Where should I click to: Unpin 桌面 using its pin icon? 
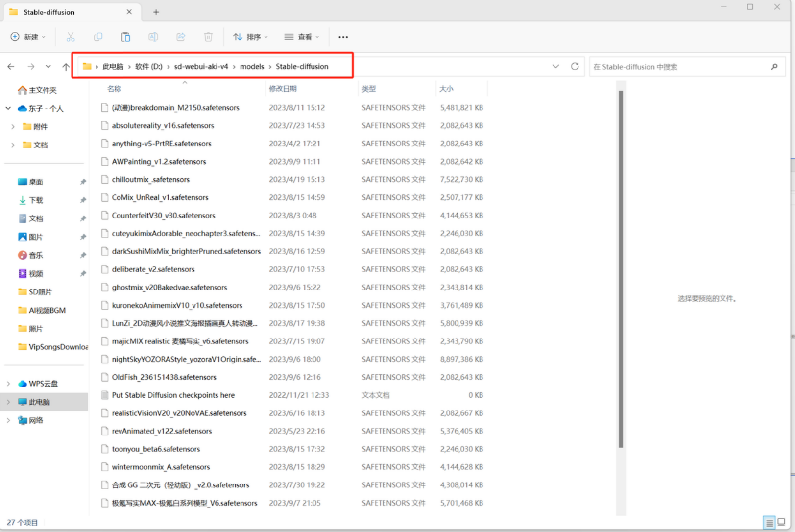[83, 182]
